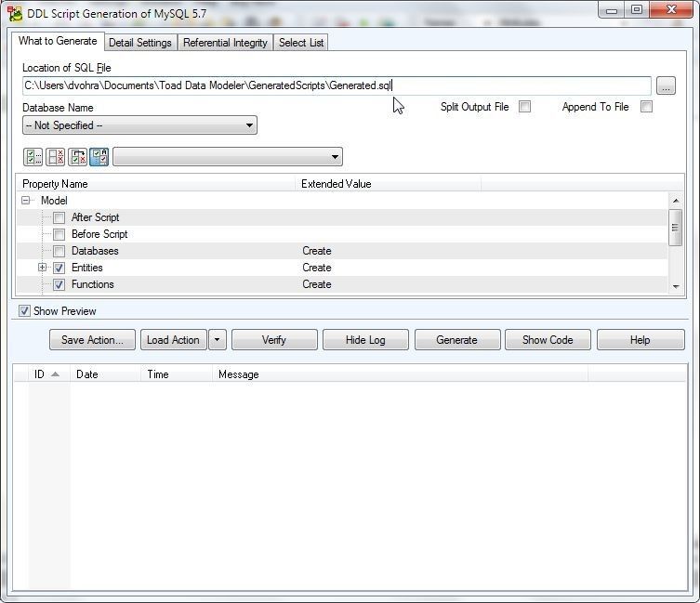The image size is (700, 603).
Task: Click the property list scrollbar thumb
Action: (676, 228)
